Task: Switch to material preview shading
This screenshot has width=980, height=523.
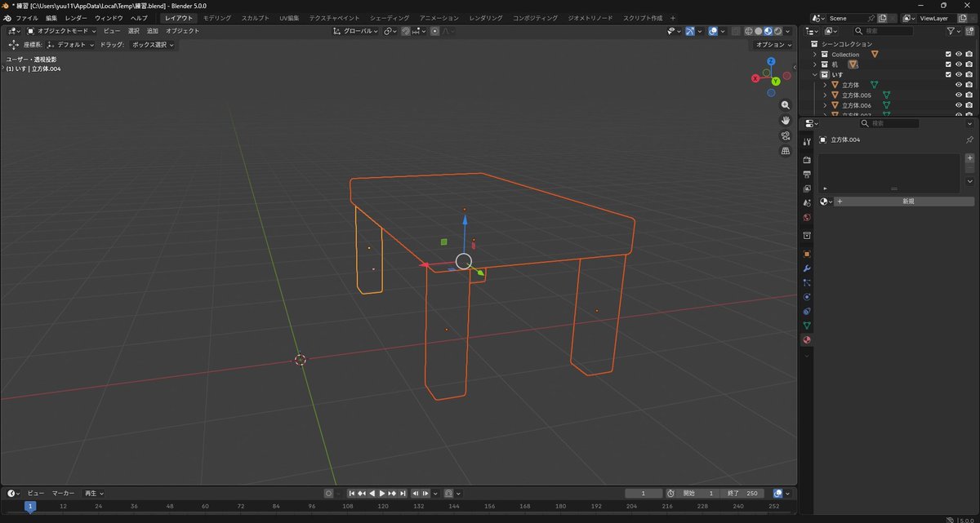Action: tap(768, 31)
